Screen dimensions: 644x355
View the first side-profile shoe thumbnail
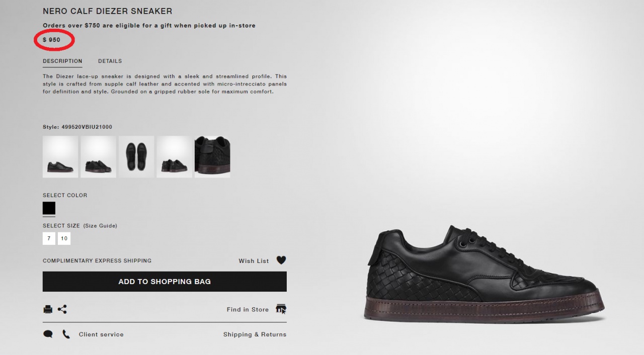click(x=60, y=156)
